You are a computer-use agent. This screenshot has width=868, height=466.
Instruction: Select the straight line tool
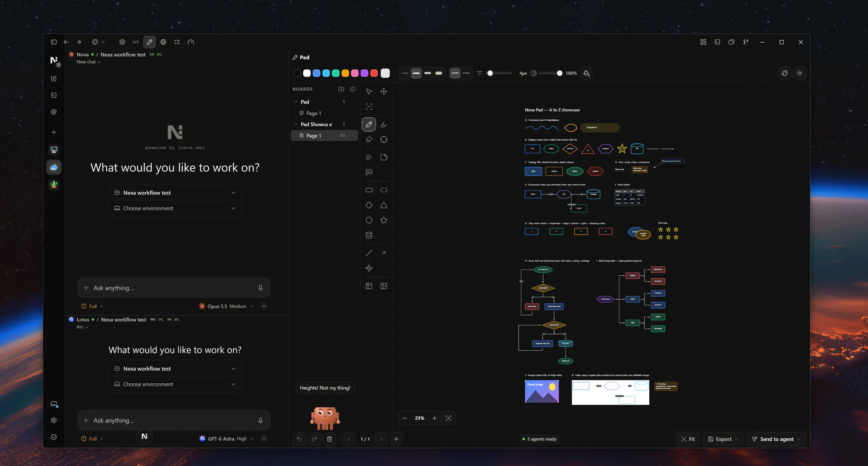click(369, 253)
